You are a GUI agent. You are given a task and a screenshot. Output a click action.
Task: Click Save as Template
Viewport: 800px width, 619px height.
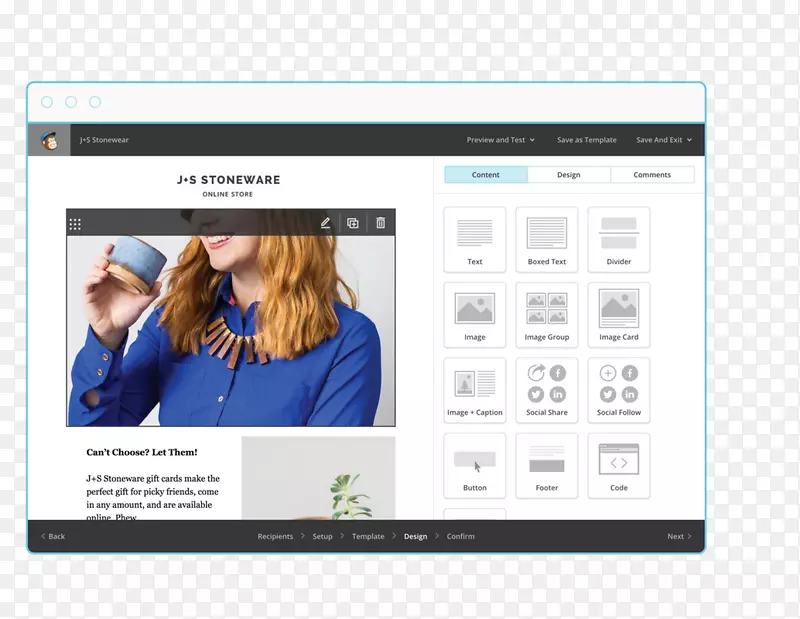586,140
